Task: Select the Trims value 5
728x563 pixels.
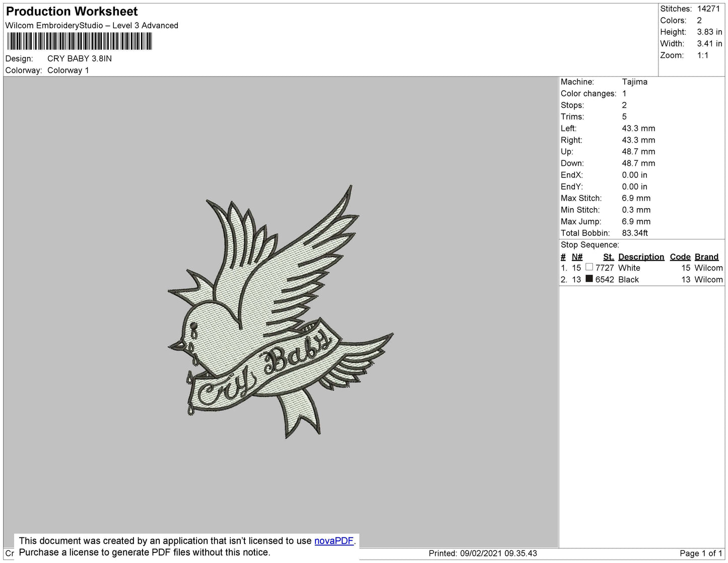Action: coord(624,117)
